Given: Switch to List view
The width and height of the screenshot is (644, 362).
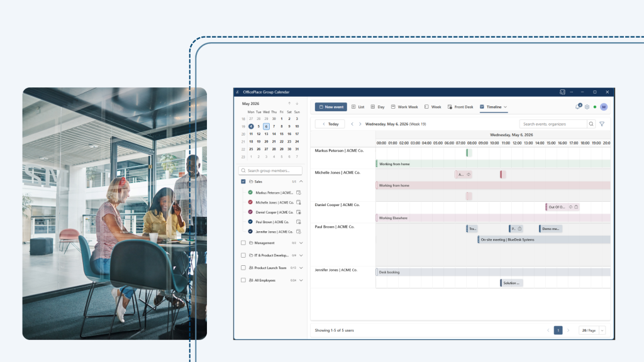Looking at the screenshot, I should point(358,107).
